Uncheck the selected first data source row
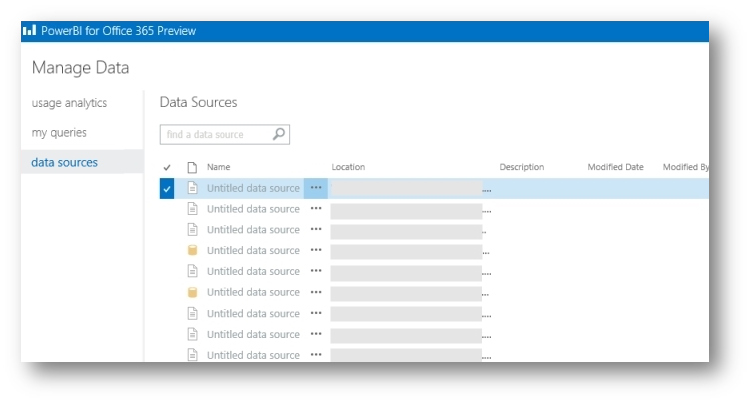Image resolution: width=751 pixels, height=404 pixels. [x=167, y=188]
